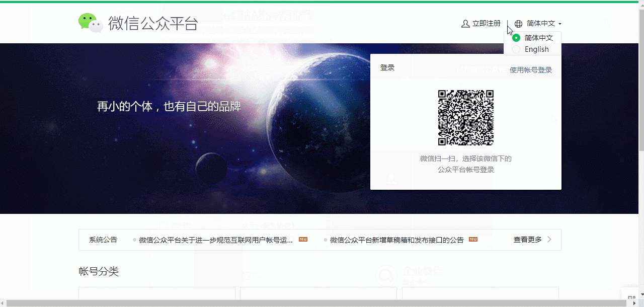Click the picture-in-picture icon in bottom-right corner

coord(630,296)
